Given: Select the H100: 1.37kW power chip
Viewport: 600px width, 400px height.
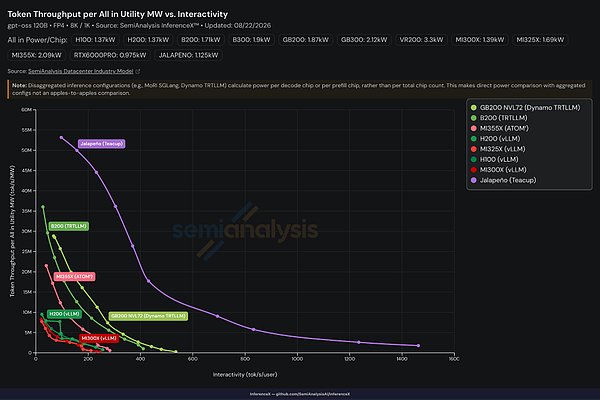Looking at the screenshot, I should click(95, 40).
